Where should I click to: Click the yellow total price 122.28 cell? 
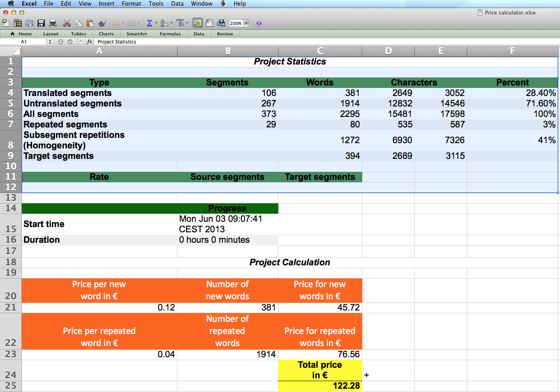pyautogui.click(x=320, y=386)
